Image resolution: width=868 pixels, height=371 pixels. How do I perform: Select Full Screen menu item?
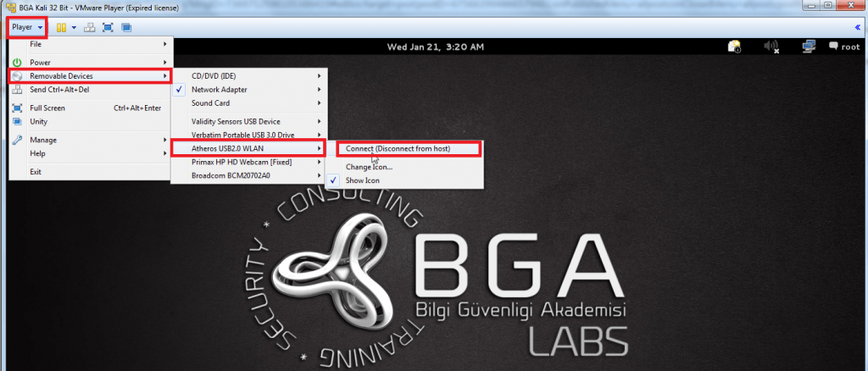91,108
